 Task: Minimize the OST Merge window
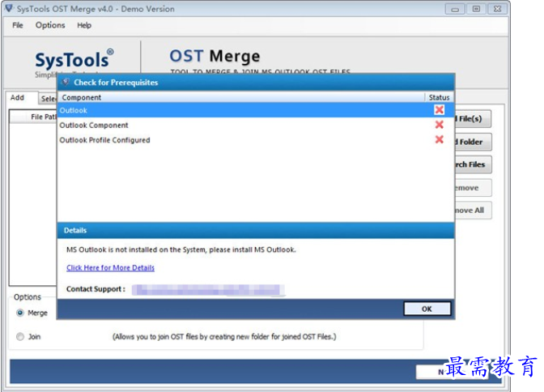[x=455, y=9]
